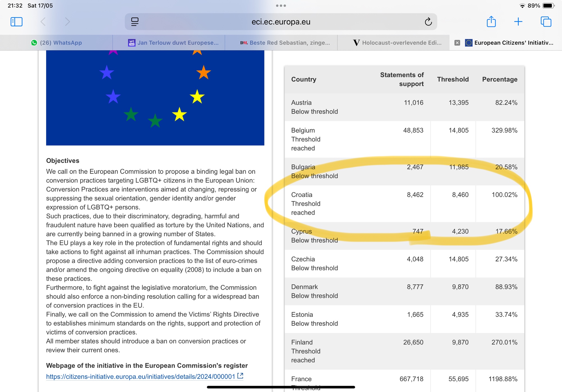Click the Percentage column header
Viewport: 562px width, 392px height.
pos(500,79)
